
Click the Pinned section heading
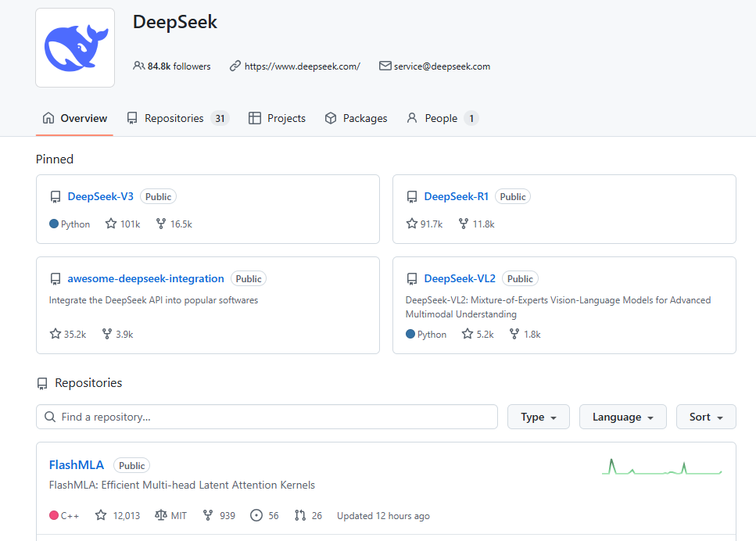coord(55,159)
